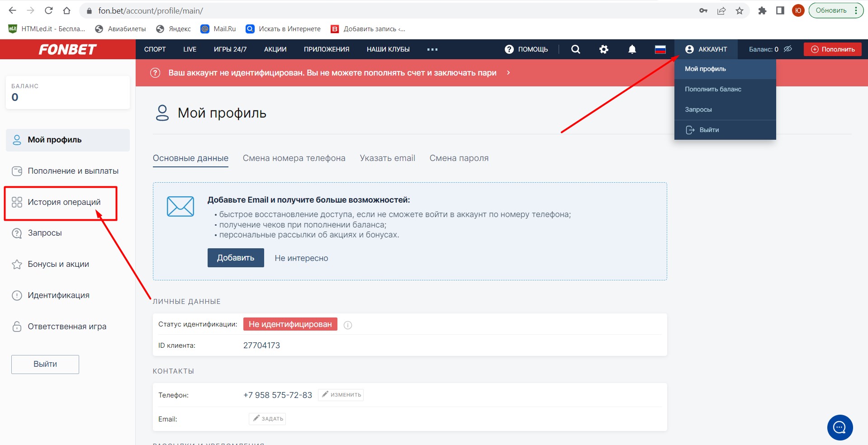Open the АККАУНТ dropdown menu

pyautogui.click(x=706, y=49)
